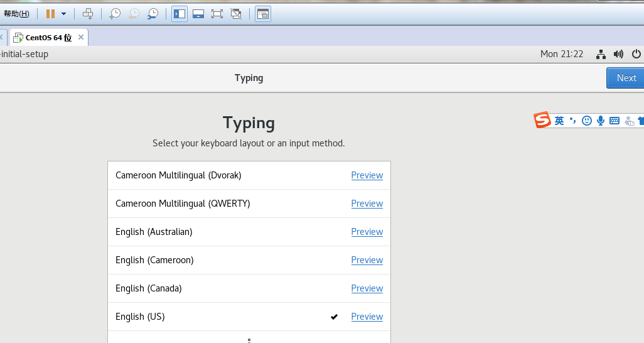Expand the power options dropdown arrow beside pause
Screen dimensions: 644x343
(63, 14)
